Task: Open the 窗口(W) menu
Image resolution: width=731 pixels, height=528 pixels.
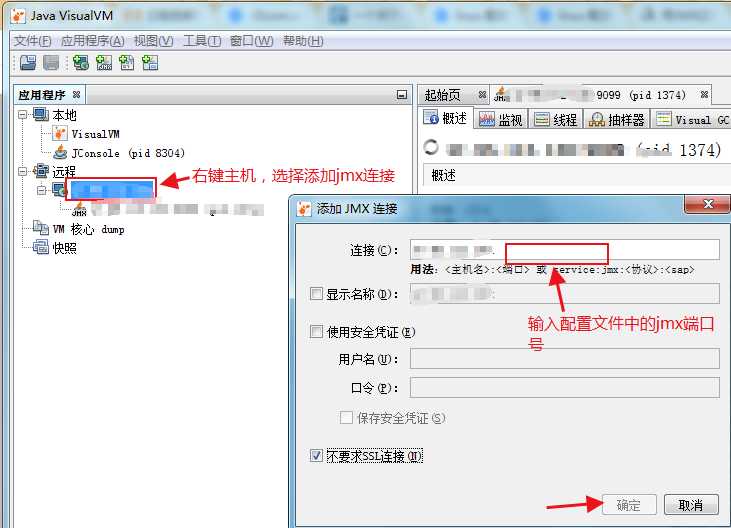Action: tap(252, 41)
